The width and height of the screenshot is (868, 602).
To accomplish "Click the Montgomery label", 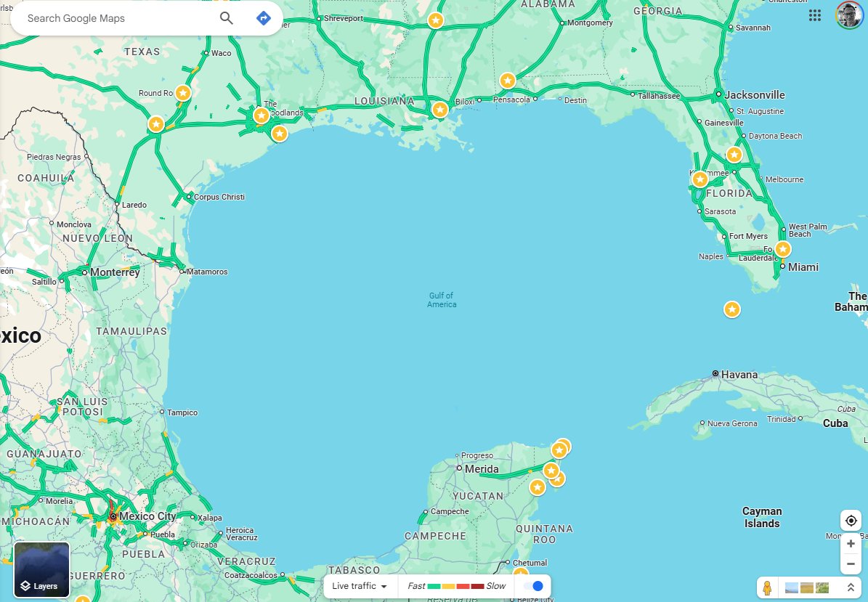I will pos(590,23).
